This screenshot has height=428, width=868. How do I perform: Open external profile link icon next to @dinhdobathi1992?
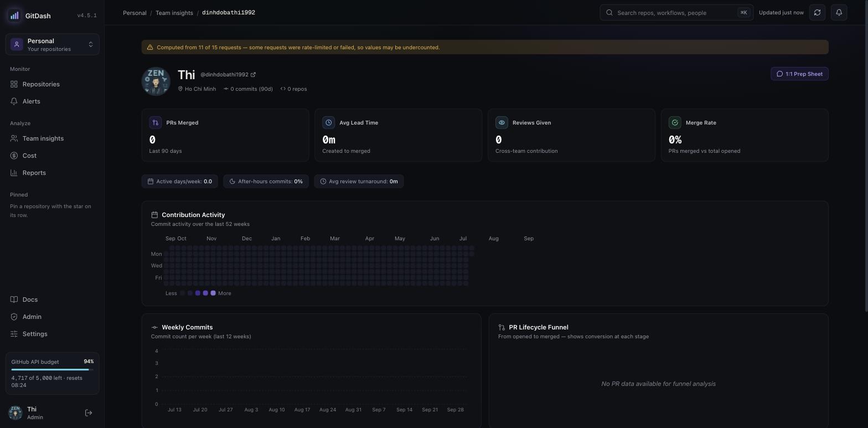(x=253, y=75)
